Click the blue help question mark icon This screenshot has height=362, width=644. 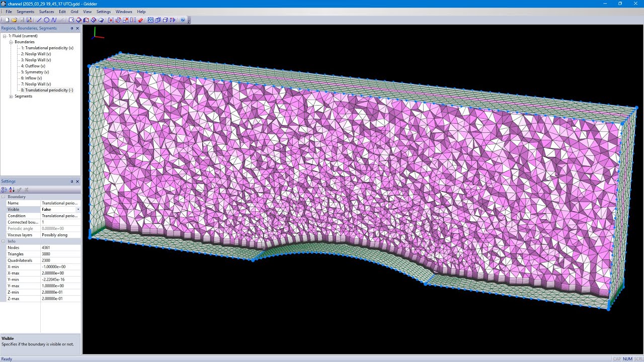point(183,20)
